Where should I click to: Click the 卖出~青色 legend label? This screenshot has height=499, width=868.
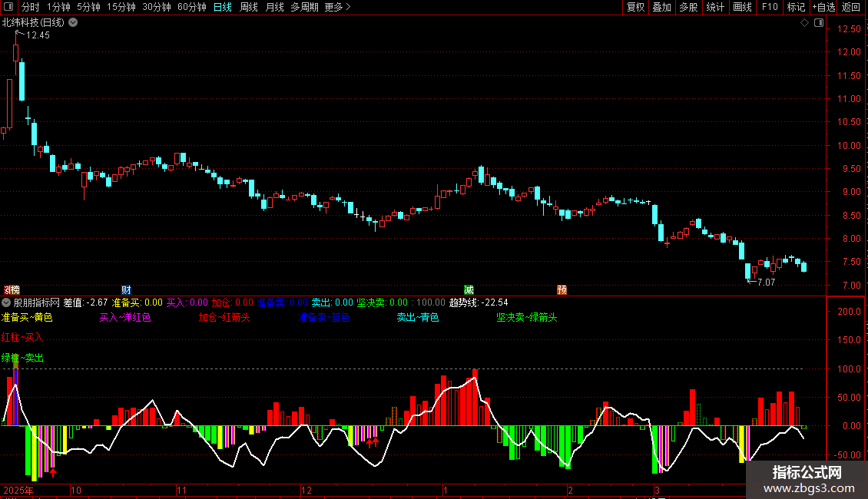click(418, 318)
